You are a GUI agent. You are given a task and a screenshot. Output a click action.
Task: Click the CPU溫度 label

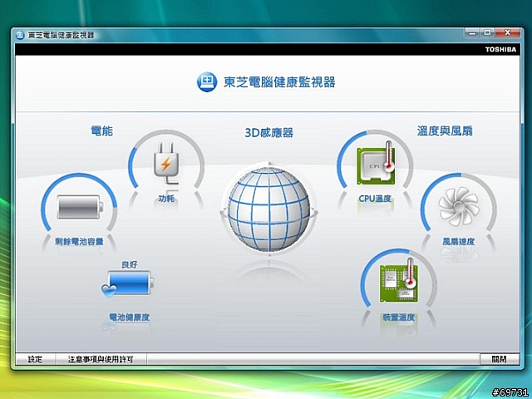[375, 199]
